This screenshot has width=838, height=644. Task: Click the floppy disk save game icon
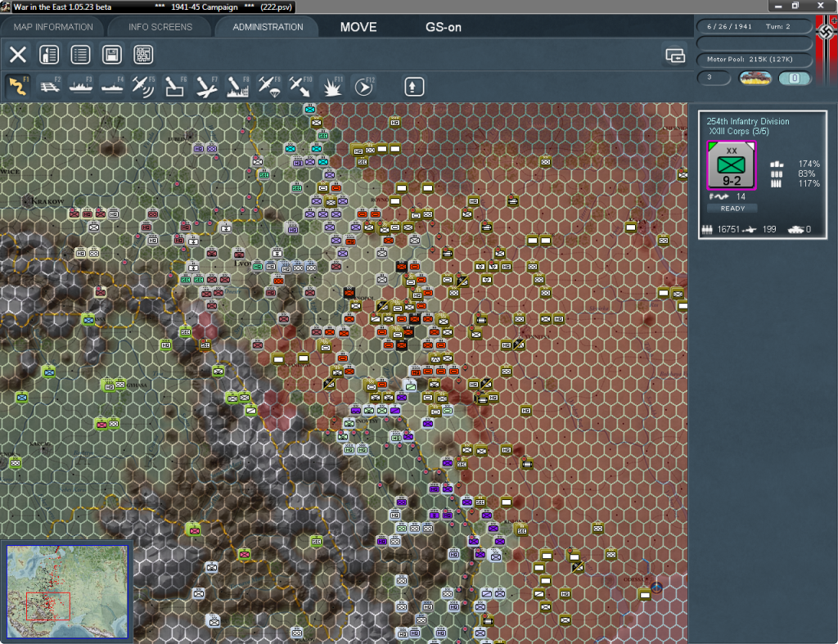click(x=111, y=55)
